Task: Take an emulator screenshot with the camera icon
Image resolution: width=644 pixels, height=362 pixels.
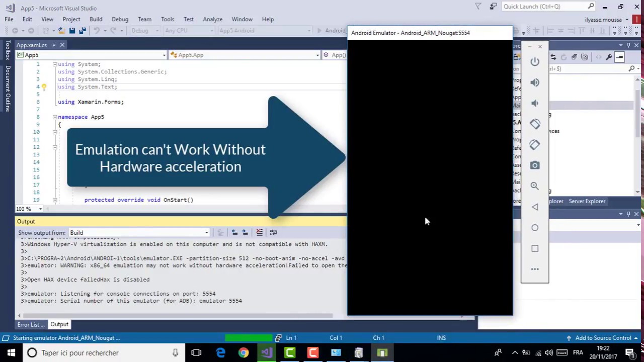Action: click(x=535, y=165)
